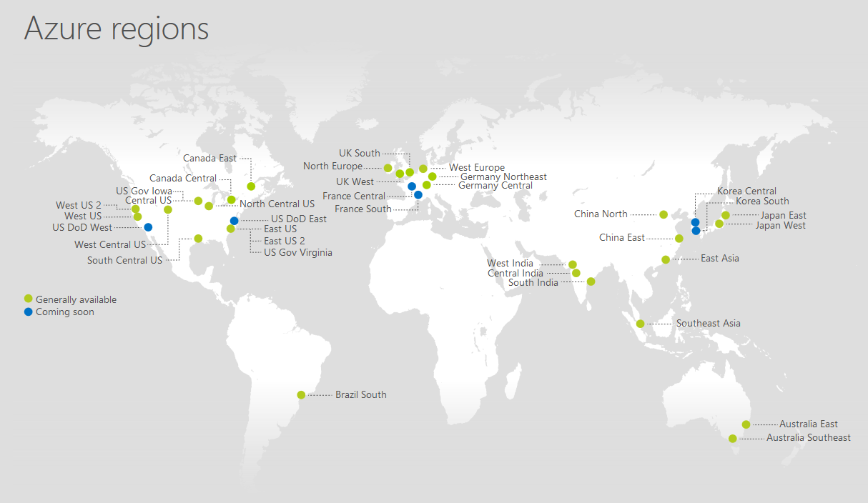Click the 'Coming soon' legend text

pyautogui.click(x=65, y=312)
